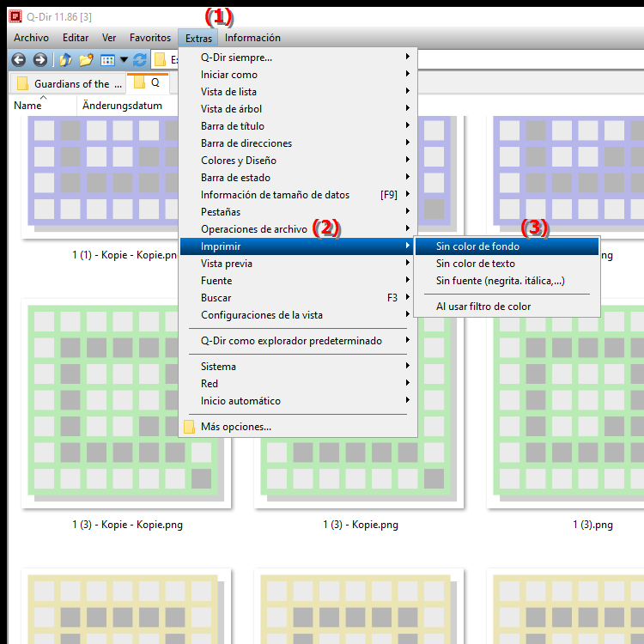Click the refresh icon in toolbar

(140, 60)
